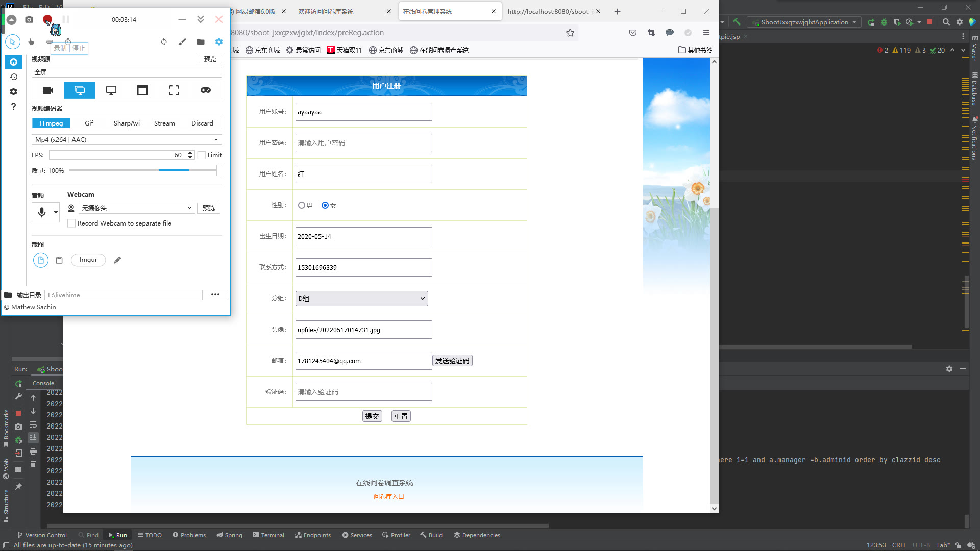Open the Mp4 (x264 | AAC) codec dropdown

click(x=127, y=140)
